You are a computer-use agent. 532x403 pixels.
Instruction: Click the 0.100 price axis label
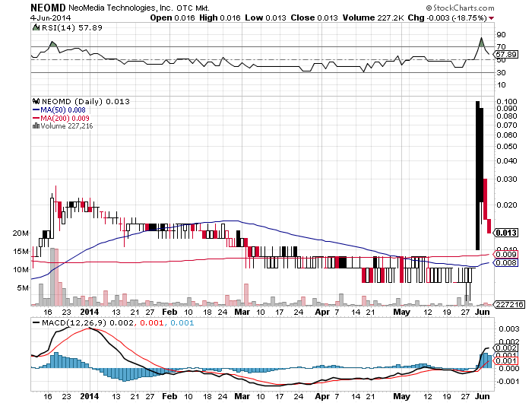click(507, 102)
